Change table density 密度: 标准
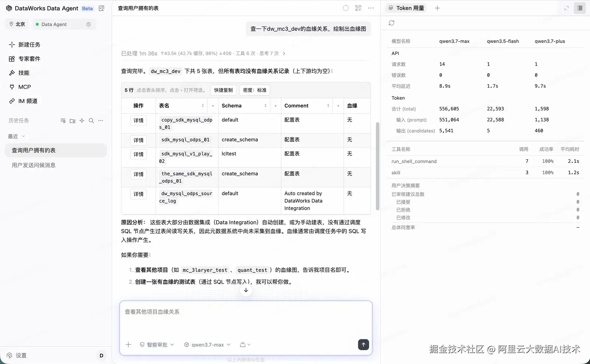 (x=254, y=90)
